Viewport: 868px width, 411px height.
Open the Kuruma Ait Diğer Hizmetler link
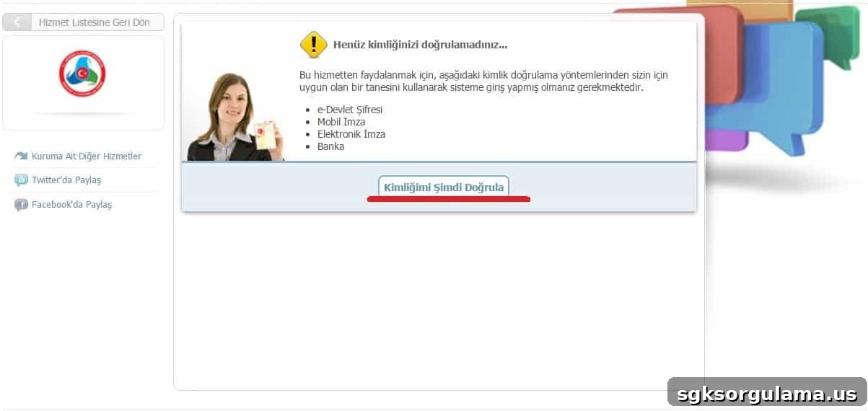[86, 156]
